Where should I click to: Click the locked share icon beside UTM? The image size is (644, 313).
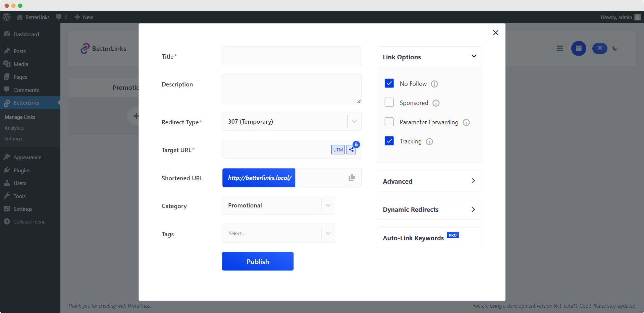(351, 150)
